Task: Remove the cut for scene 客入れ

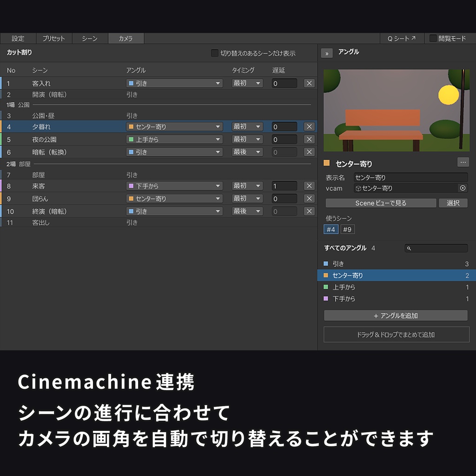Action: coord(309,83)
